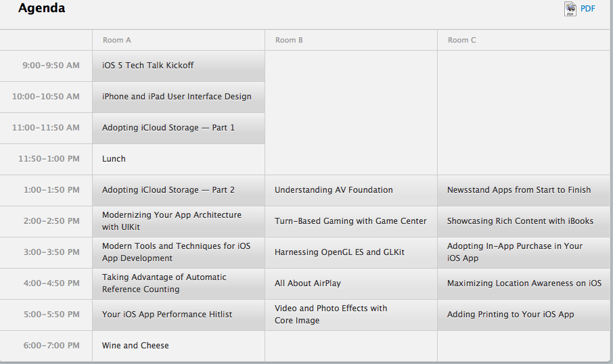Select Showcasing Rich Content with iBooks
This screenshot has height=364, width=613.
click(x=524, y=221)
